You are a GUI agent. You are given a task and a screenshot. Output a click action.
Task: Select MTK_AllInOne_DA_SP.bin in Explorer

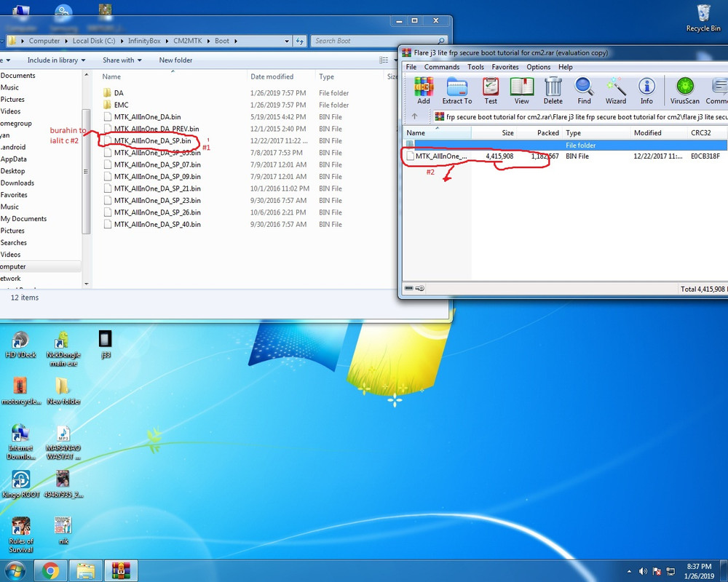(x=152, y=140)
